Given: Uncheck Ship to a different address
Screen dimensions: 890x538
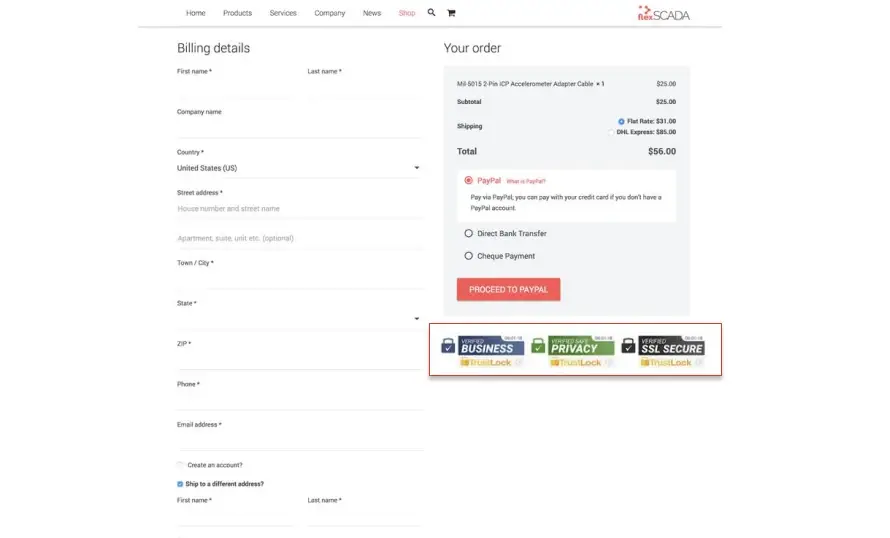Looking at the screenshot, I should pos(180,484).
